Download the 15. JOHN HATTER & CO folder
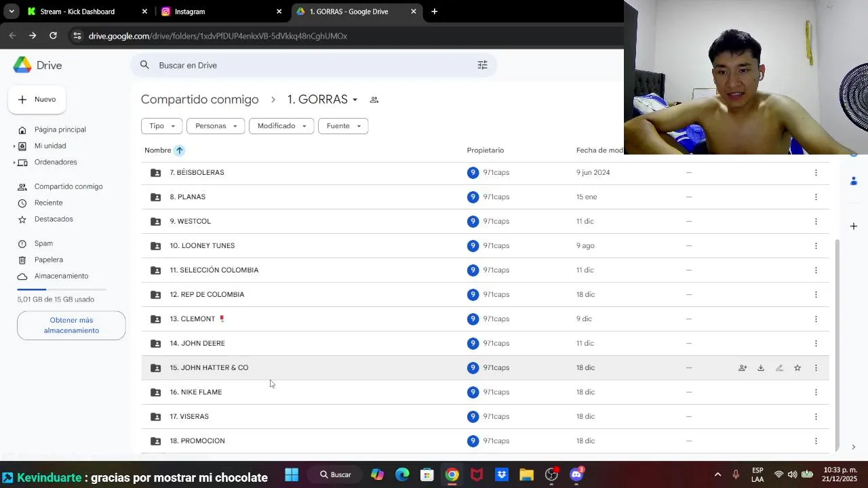The height and width of the screenshot is (488, 868). (761, 368)
